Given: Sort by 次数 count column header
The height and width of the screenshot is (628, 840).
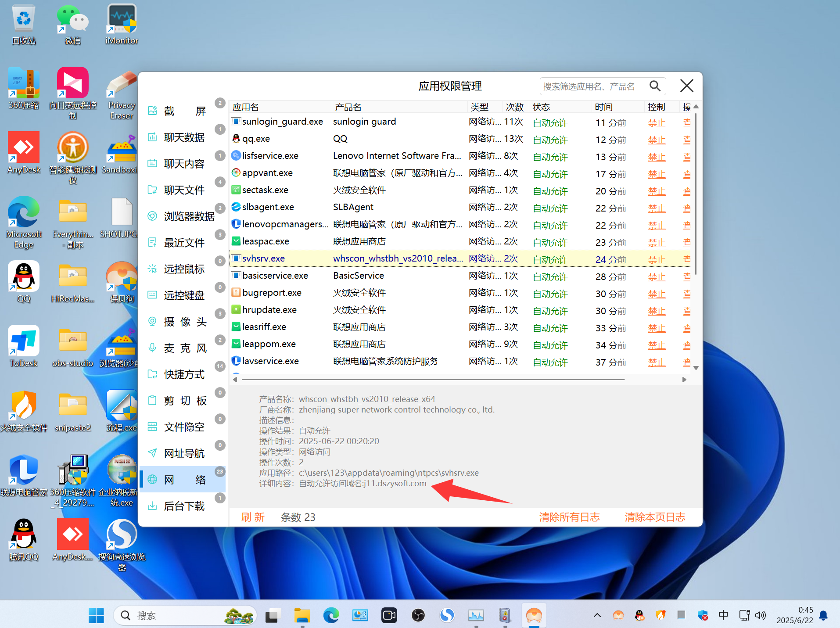Looking at the screenshot, I should tap(514, 107).
